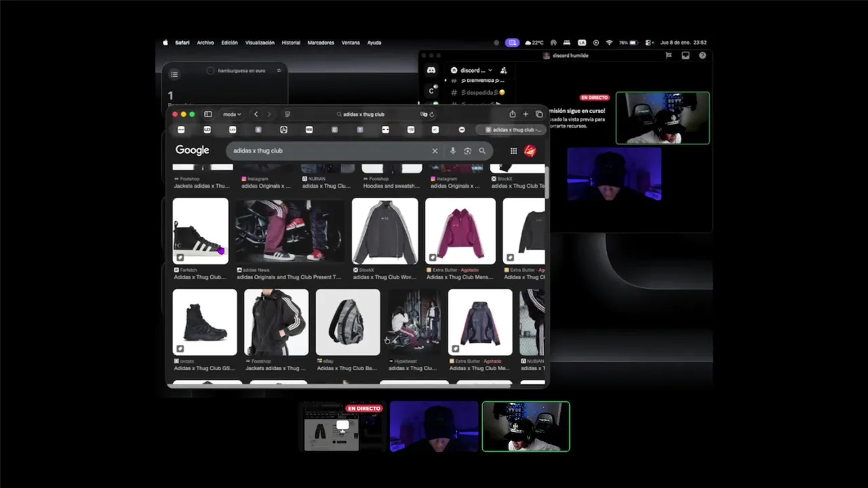868x488 pixels.
Task: Open Discord home logo button
Action: click(431, 70)
